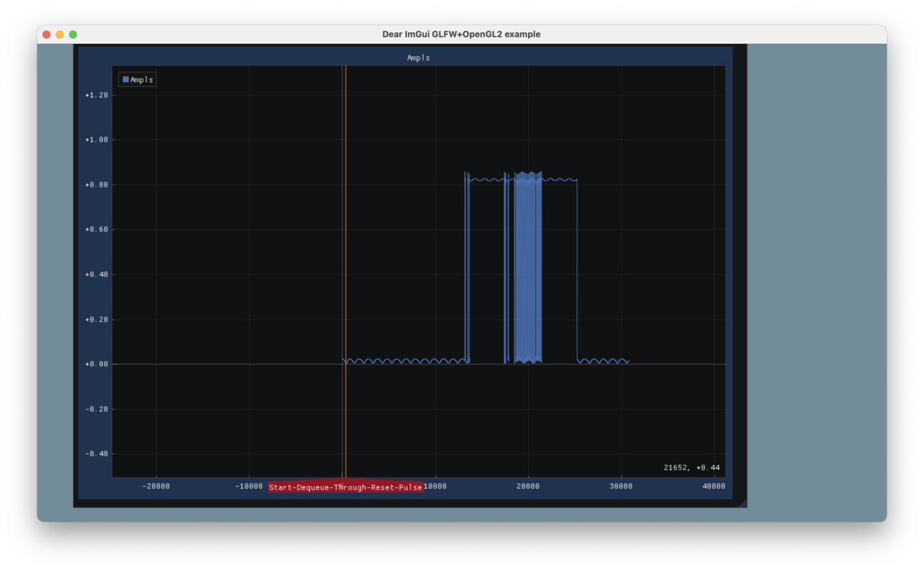
Task: Click the window resize grip corner triangle
Action: point(743,503)
